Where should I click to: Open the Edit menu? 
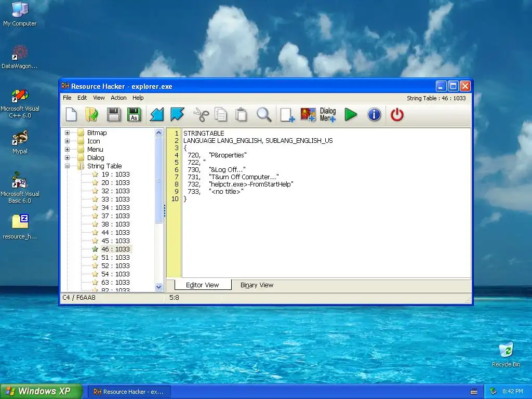click(x=82, y=98)
